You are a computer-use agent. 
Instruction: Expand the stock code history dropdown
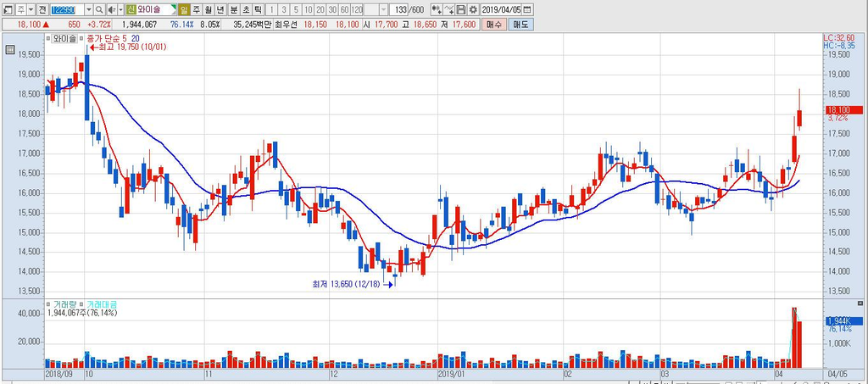[x=88, y=10]
